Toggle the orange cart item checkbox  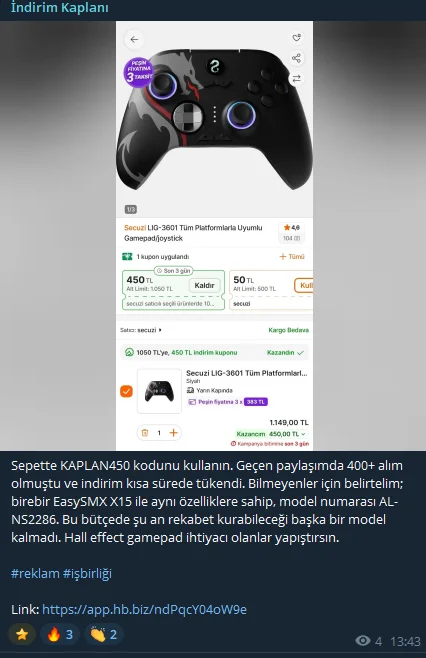(x=126, y=391)
